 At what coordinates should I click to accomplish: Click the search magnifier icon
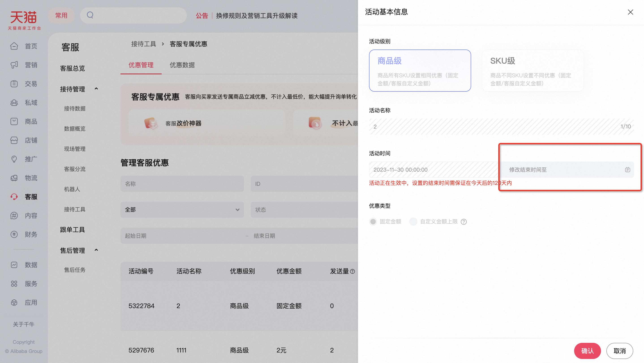click(90, 15)
